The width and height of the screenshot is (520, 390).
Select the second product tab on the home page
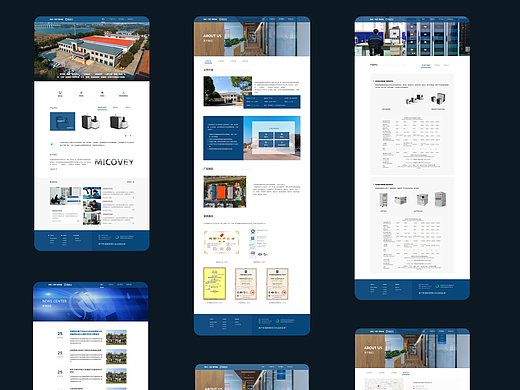tap(115, 107)
